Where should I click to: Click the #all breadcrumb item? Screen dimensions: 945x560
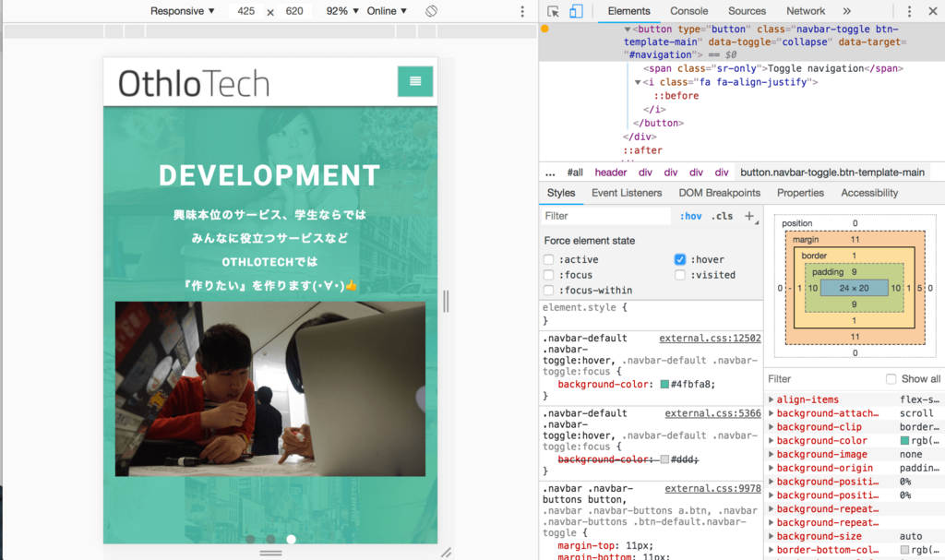point(575,173)
